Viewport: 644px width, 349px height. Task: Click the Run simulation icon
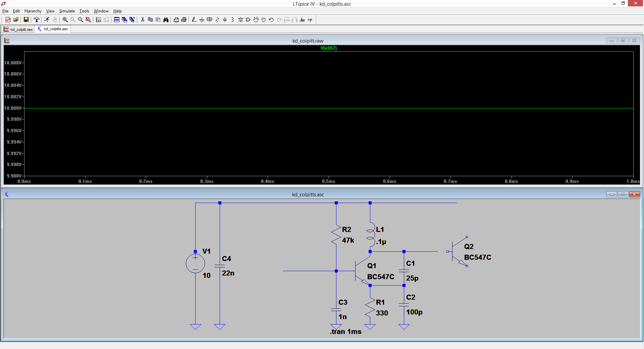47,20
